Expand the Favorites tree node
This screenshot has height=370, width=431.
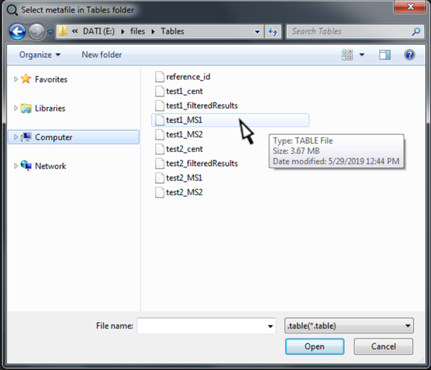(x=16, y=79)
